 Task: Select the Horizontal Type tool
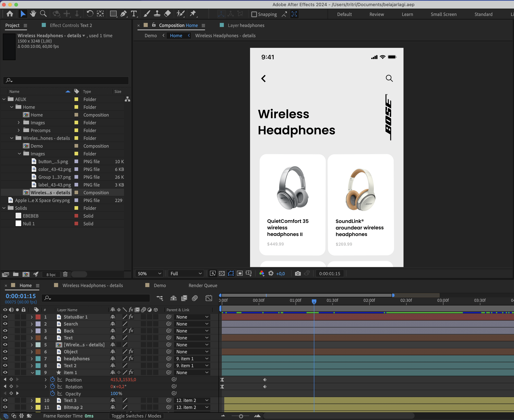(x=134, y=14)
